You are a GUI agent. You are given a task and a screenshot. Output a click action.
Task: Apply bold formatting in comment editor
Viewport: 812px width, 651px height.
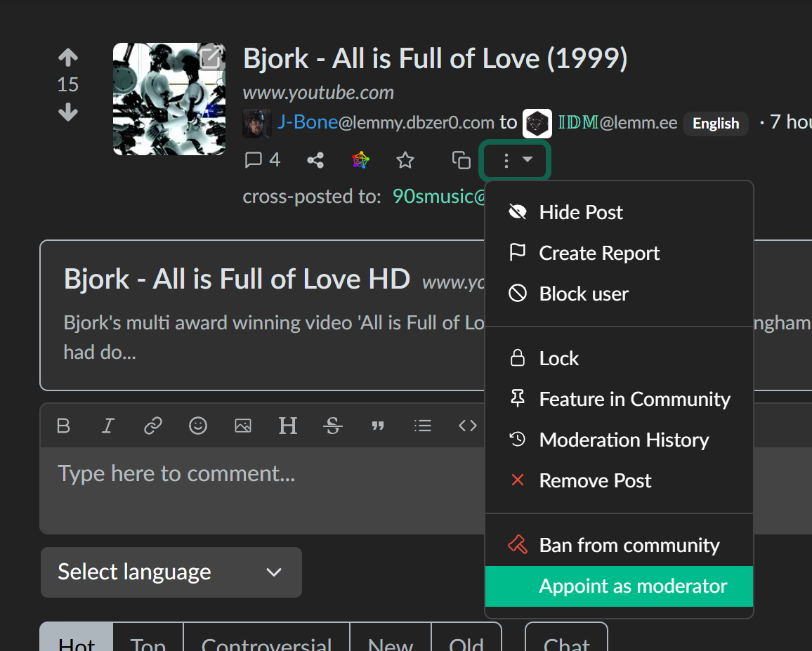click(63, 426)
